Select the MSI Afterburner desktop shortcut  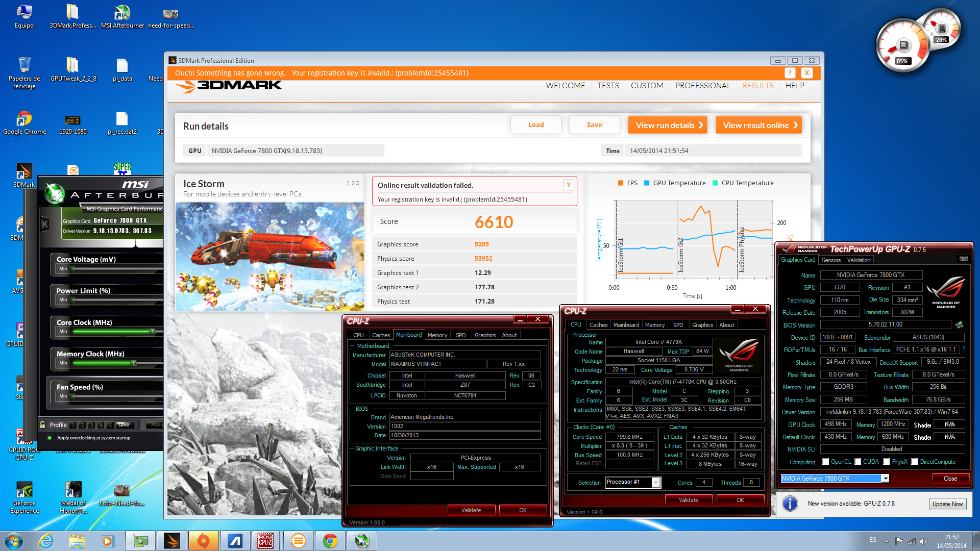coord(122,16)
